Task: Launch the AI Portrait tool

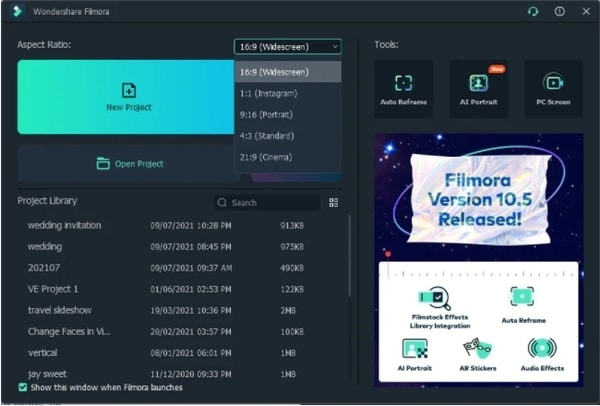Action: click(478, 89)
